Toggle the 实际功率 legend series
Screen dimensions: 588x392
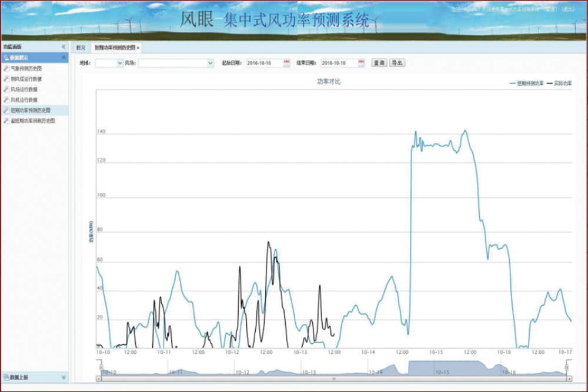[559, 83]
